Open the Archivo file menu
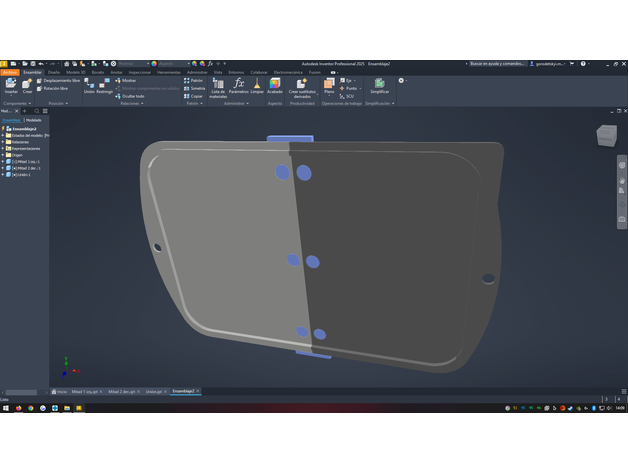 (x=10, y=72)
